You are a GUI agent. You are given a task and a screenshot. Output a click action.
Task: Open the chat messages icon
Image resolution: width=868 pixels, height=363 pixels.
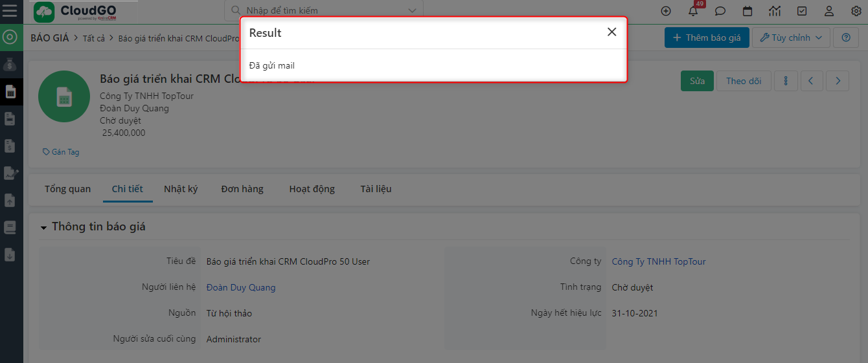point(720,11)
